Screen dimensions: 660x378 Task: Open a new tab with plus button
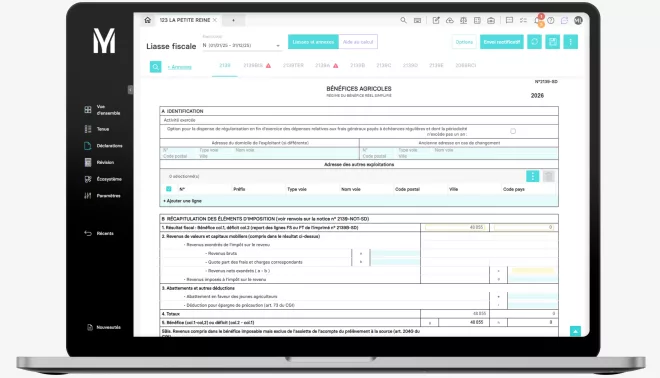pos(233,20)
